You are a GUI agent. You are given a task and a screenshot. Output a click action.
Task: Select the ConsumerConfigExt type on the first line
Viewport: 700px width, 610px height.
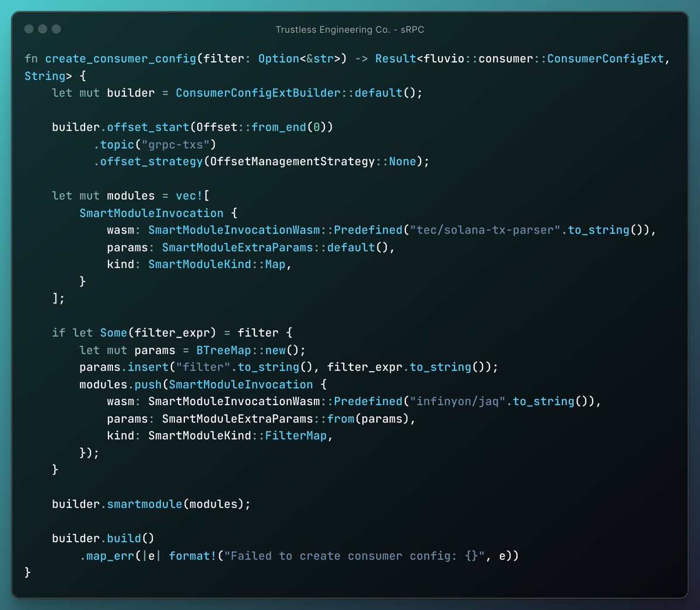(605, 58)
